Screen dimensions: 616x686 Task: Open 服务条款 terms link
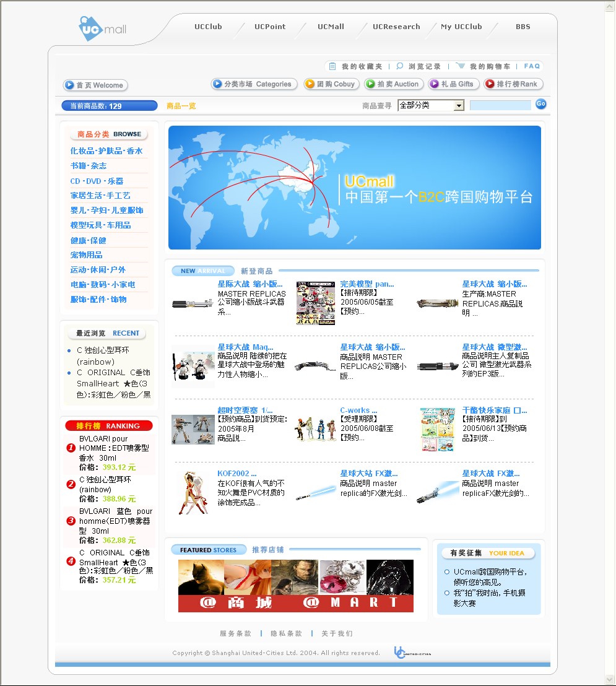(x=235, y=633)
